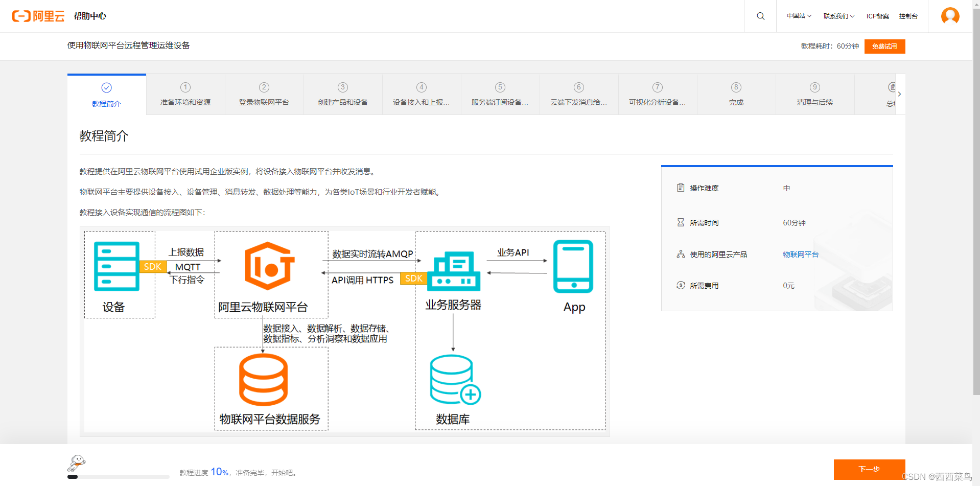Click the 10% progress text
Screen dimensions: 980x486
[x=220, y=472]
